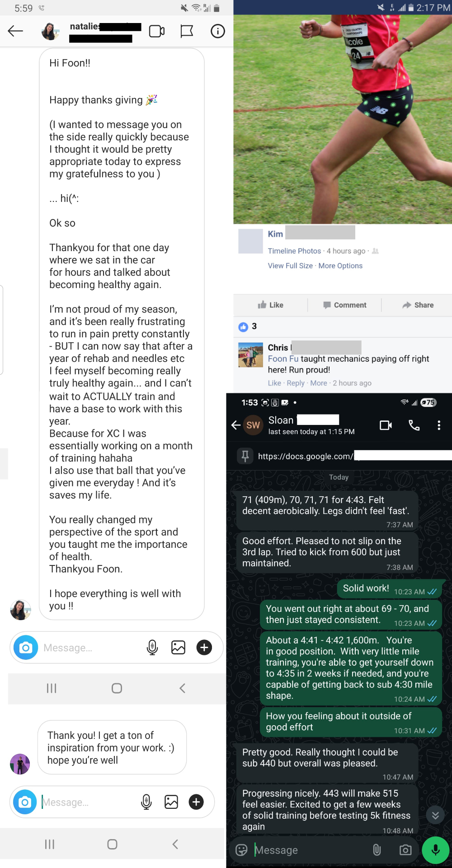Jump to latest messages with down chevron

coord(435,815)
